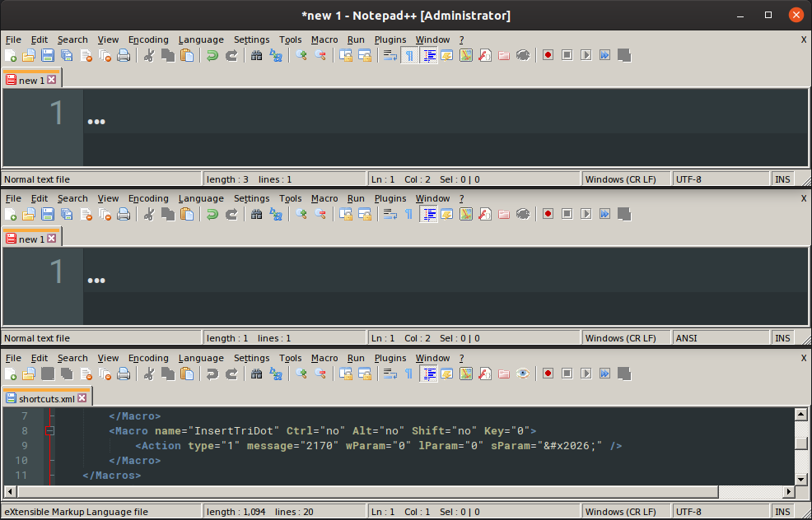Toggle the monitoring eye in the shortcuts.xml window

(523, 374)
